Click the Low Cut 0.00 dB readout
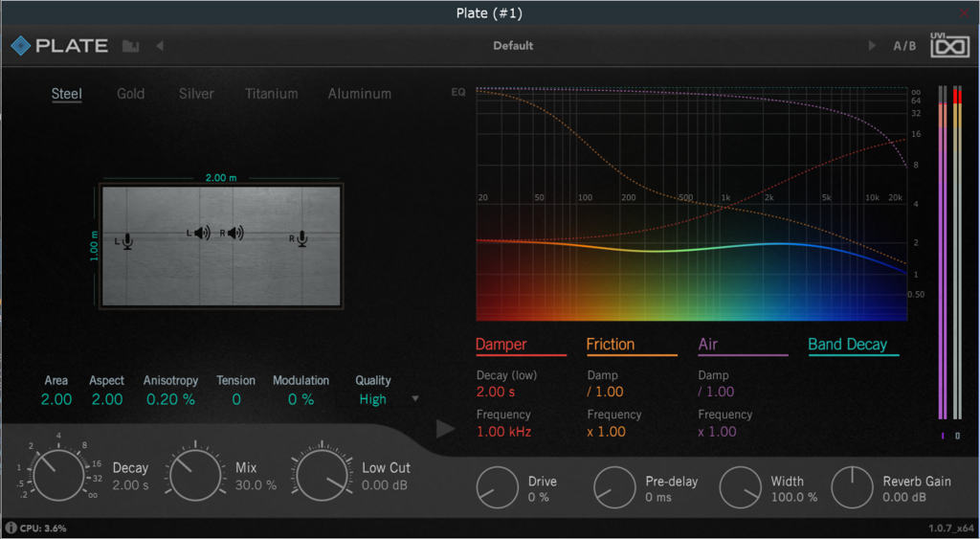The height and width of the screenshot is (539, 980). [x=385, y=485]
